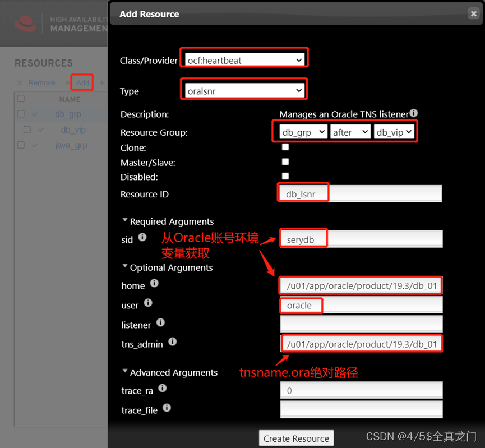485x448 pixels.
Task: Collapse the Optional Arguments section
Action: click(124, 266)
